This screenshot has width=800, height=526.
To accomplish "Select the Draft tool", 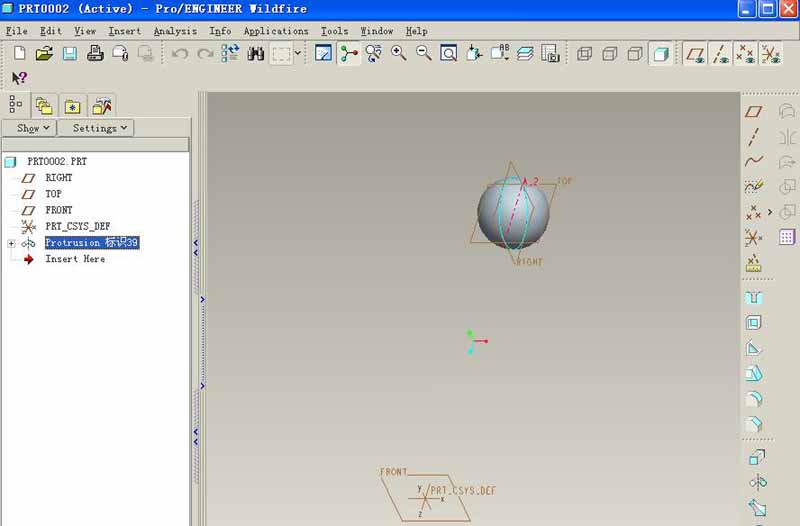I will (x=754, y=373).
